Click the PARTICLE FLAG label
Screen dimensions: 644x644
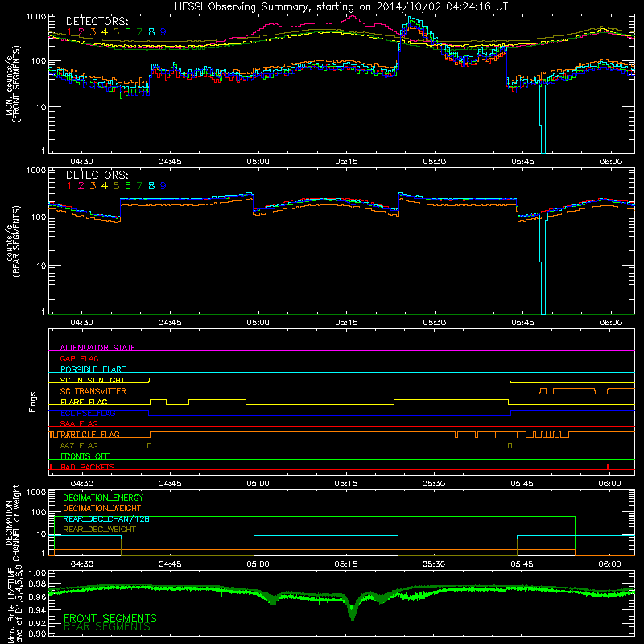pos(90,435)
